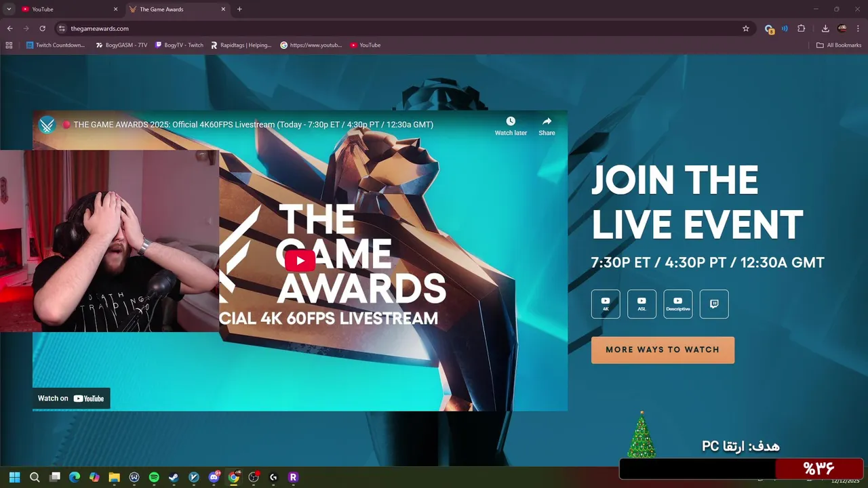
Task: Switch to the YouTube browser tab
Action: pyautogui.click(x=68, y=9)
